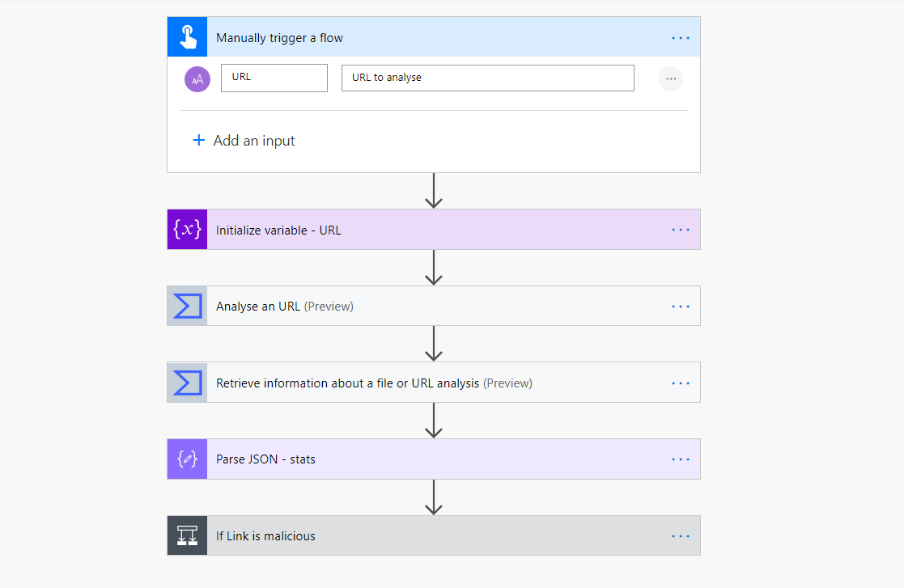The height and width of the screenshot is (588, 904).
Task: Open the Initialize variable ellipsis menu
Action: point(680,229)
